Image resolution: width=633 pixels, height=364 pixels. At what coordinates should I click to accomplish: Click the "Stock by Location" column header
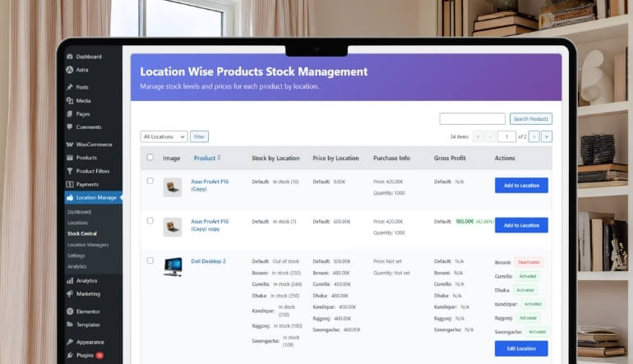[x=275, y=159]
